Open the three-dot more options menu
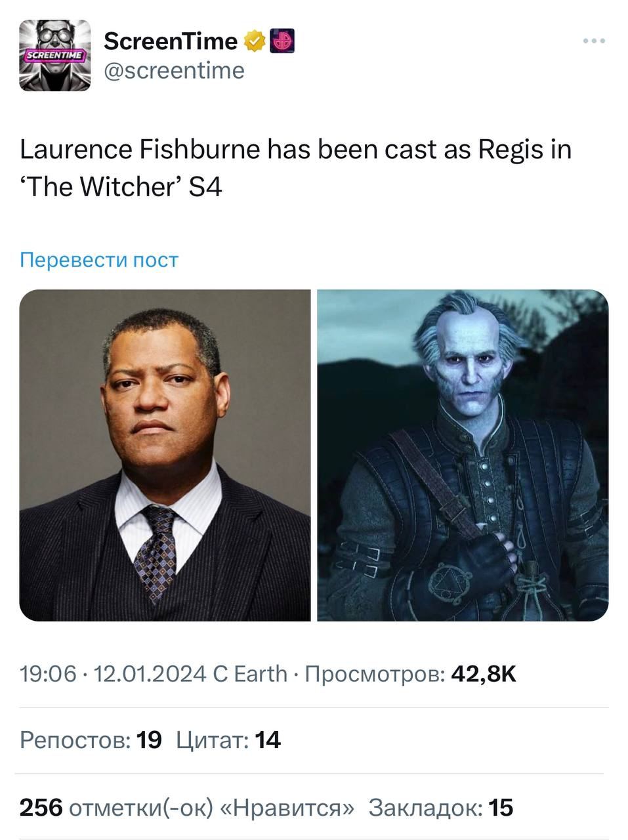The width and height of the screenshot is (628, 840). 594,41
